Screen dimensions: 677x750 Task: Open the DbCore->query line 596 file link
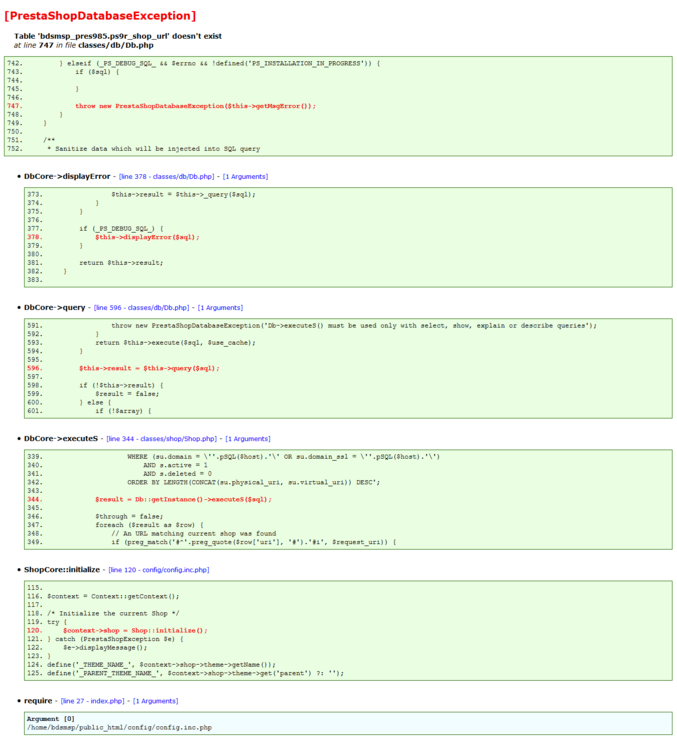(142, 308)
